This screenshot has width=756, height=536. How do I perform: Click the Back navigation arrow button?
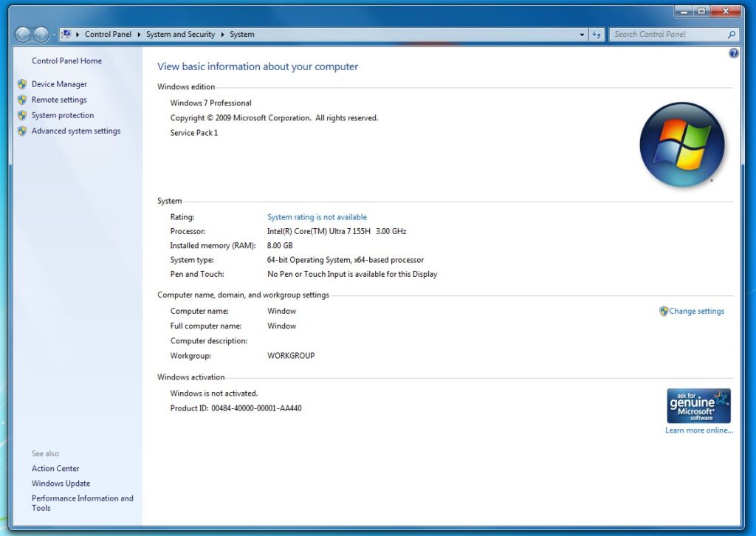point(23,35)
